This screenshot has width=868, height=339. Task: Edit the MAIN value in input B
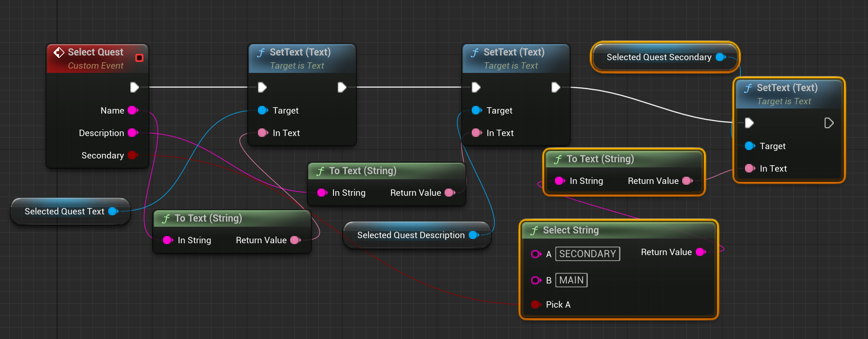click(x=571, y=280)
